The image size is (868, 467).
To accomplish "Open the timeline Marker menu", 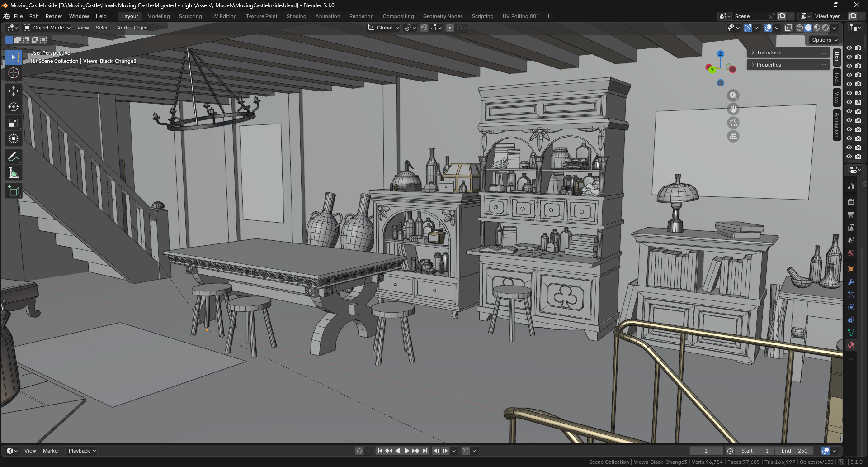I will coord(51,451).
